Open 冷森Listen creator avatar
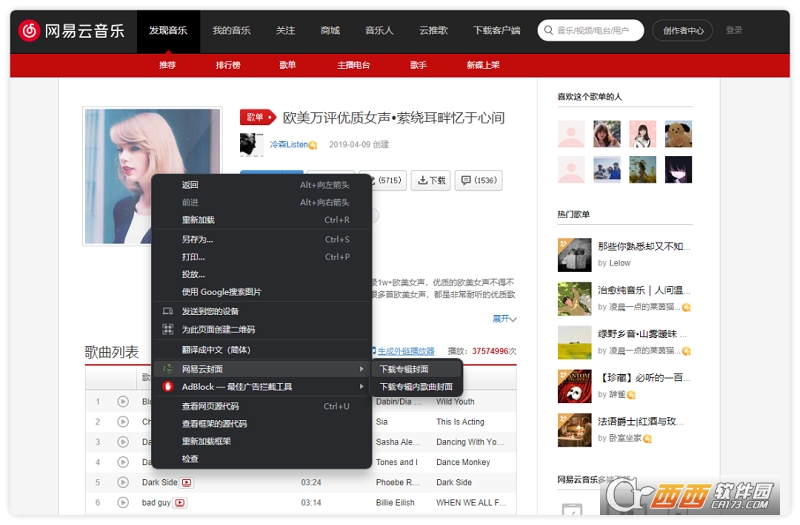The width and height of the screenshot is (800, 525). pos(252,144)
